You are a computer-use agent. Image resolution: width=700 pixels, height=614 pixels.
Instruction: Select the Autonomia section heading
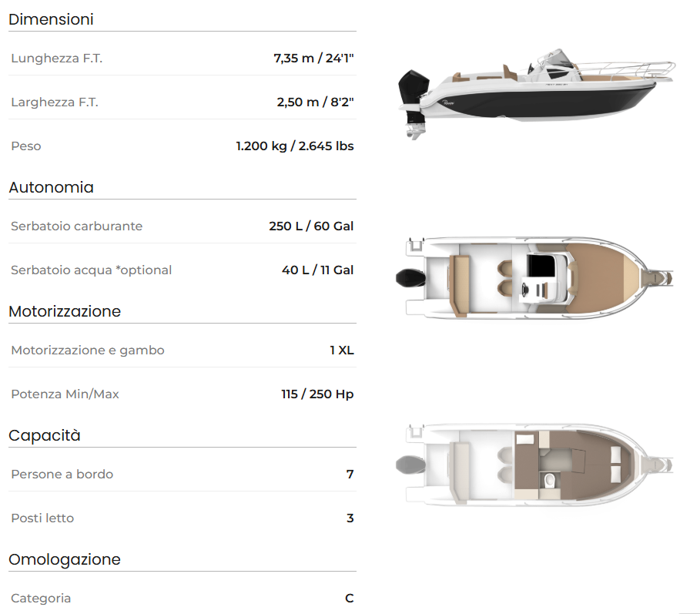point(52,187)
